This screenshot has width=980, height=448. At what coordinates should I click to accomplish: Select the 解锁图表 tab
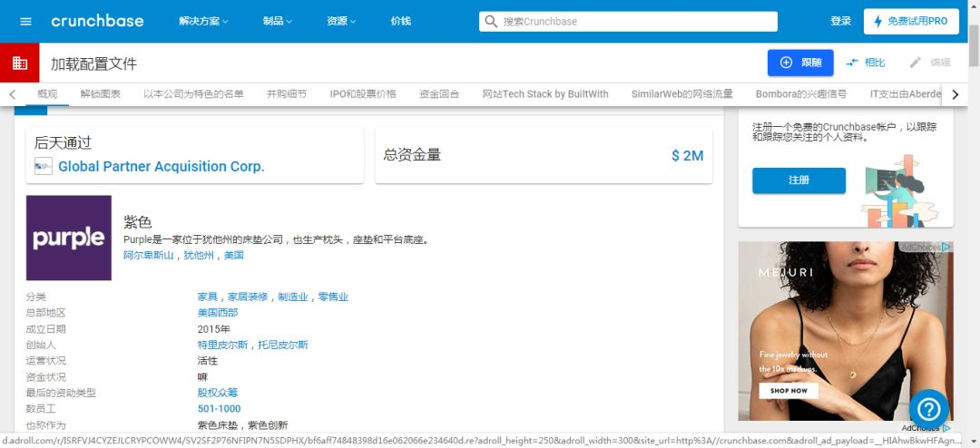(x=100, y=94)
